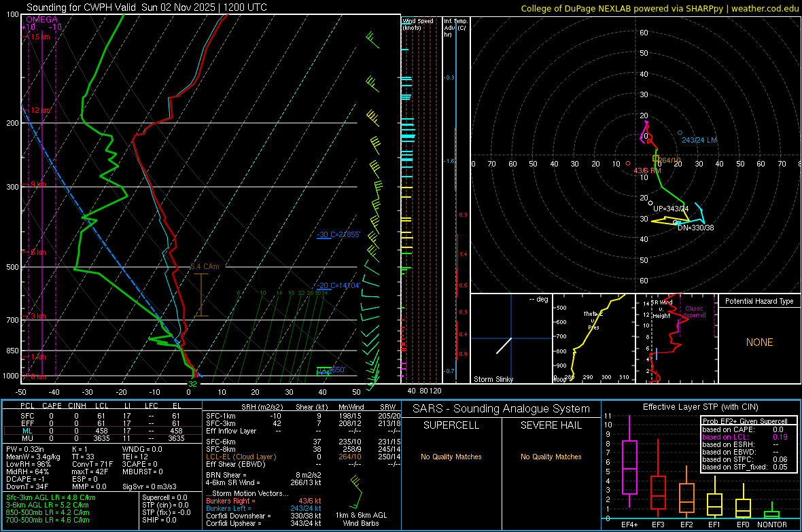Select the 5.4 C/km lapse rate label
Viewport: 802px width, 532px height.
[205, 266]
